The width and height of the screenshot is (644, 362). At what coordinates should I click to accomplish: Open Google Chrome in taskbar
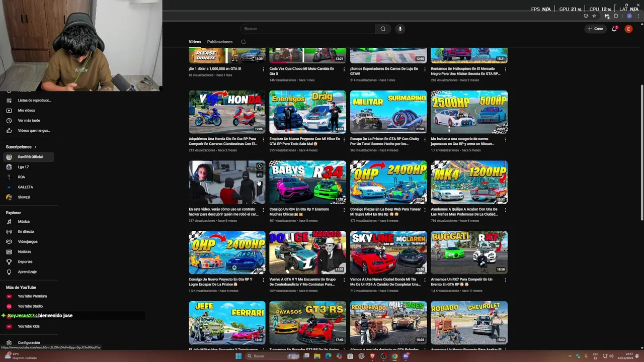coord(394,356)
